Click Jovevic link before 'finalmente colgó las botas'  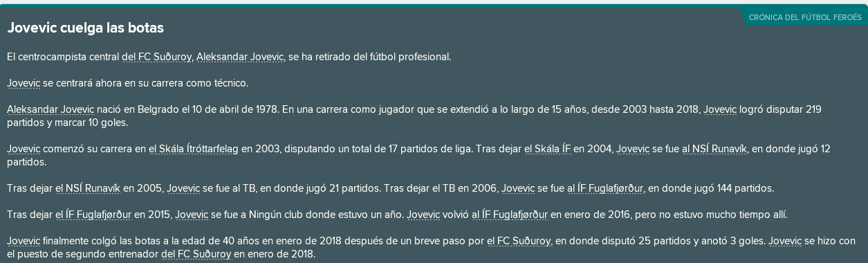(24, 241)
